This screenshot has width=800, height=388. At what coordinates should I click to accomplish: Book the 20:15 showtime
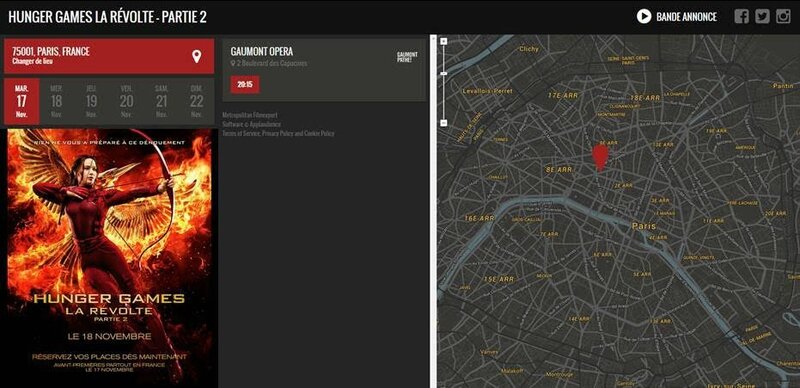(245, 84)
